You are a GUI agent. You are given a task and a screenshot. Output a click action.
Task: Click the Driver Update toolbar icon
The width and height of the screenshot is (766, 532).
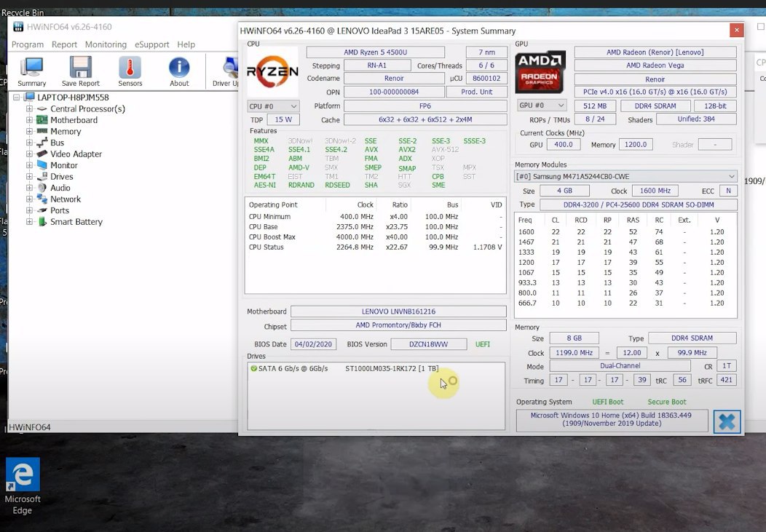coord(227,71)
